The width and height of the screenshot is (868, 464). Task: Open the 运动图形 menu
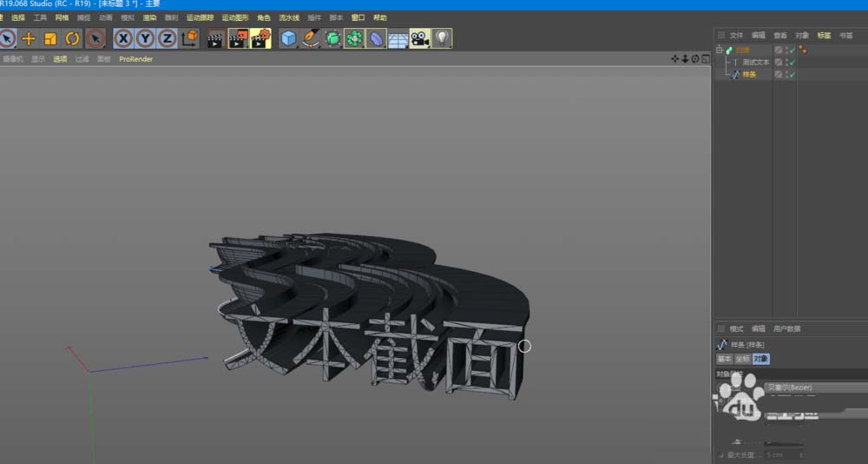[x=234, y=17]
